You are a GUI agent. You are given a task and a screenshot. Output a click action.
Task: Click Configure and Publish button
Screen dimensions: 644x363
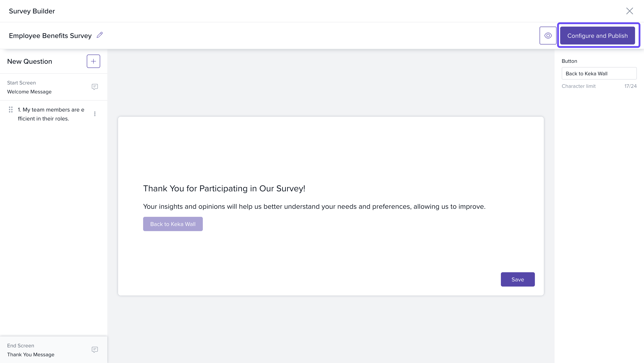pos(597,36)
